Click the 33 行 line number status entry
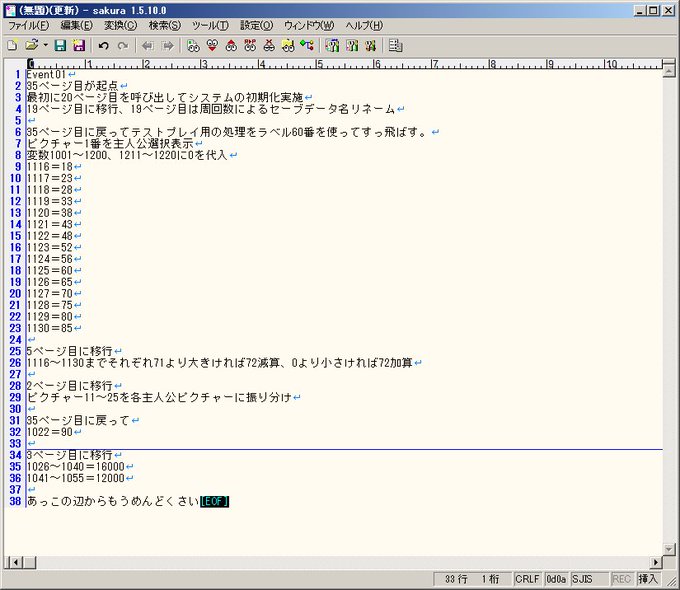680x590 pixels. pos(456,579)
